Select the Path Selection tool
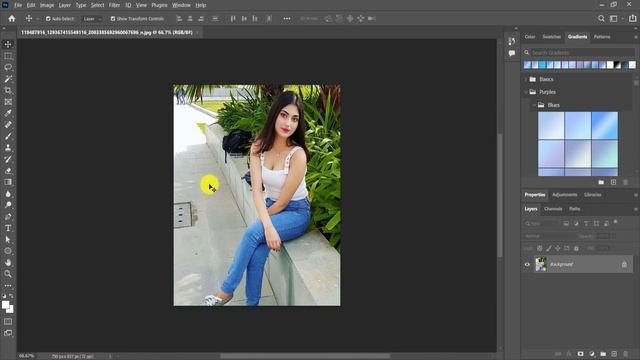This screenshot has width=640, height=360. (x=8, y=240)
